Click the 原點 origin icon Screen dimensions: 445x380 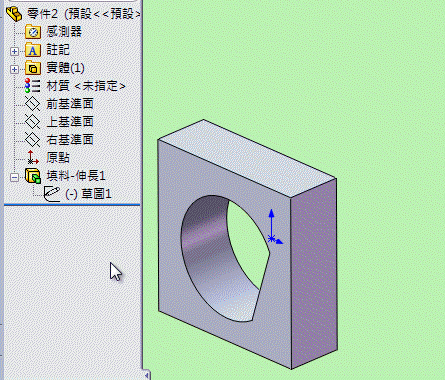33,157
